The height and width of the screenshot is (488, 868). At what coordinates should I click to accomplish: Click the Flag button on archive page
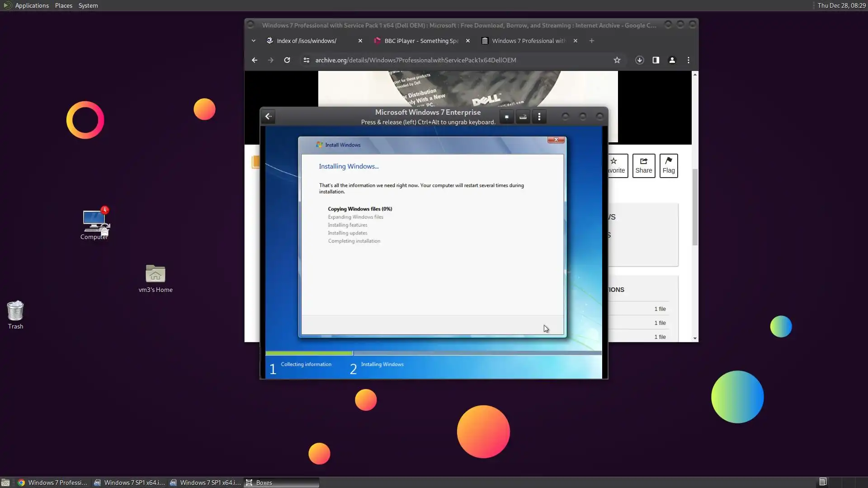click(668, 166)
